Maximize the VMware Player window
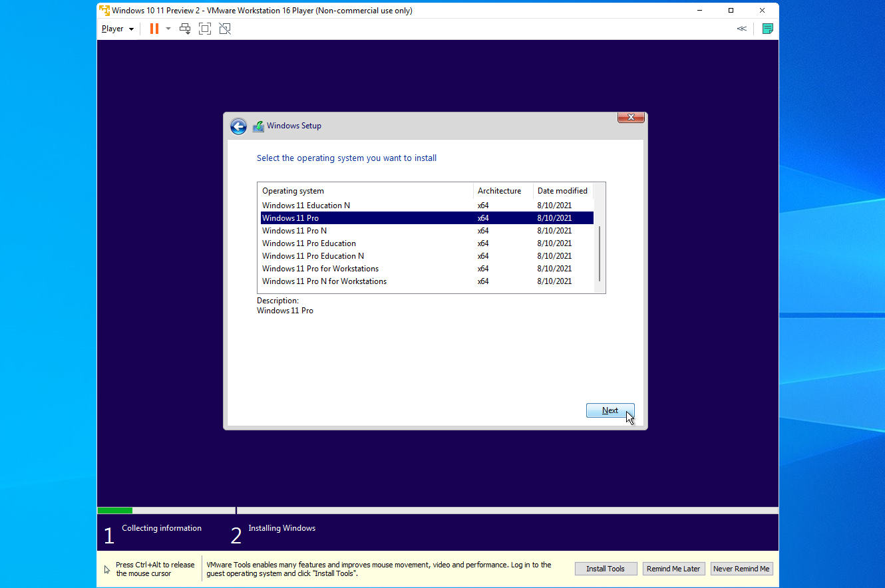 [x=731, y=10]
